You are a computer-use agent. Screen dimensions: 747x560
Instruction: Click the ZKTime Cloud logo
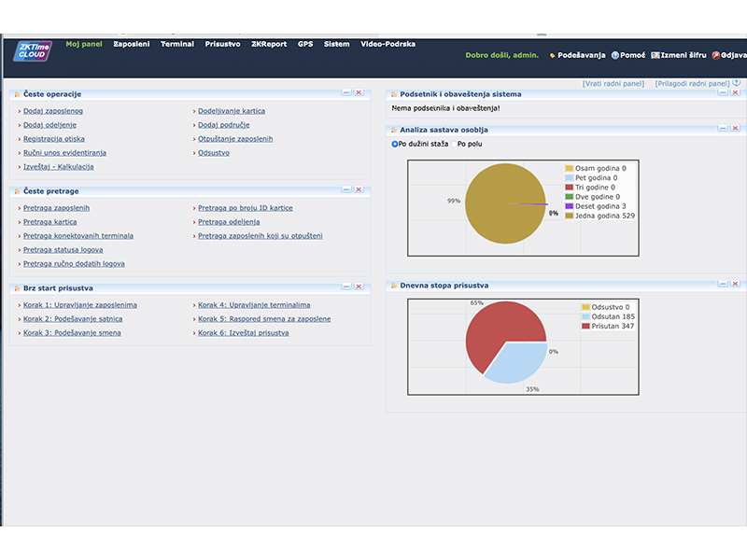pyautogui.click(x=33, y=51)
